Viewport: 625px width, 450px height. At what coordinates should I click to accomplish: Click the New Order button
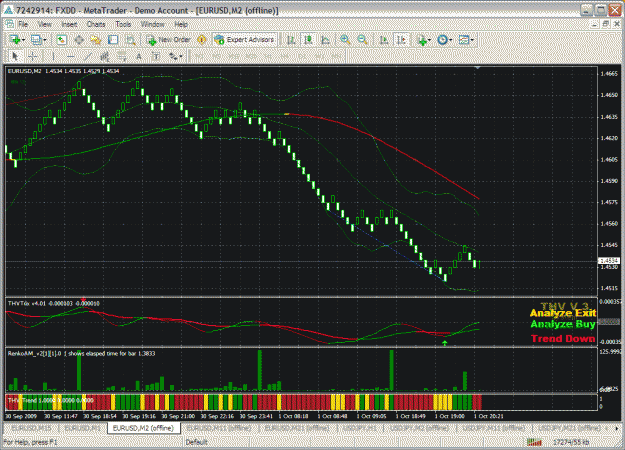tap(168, 40)
